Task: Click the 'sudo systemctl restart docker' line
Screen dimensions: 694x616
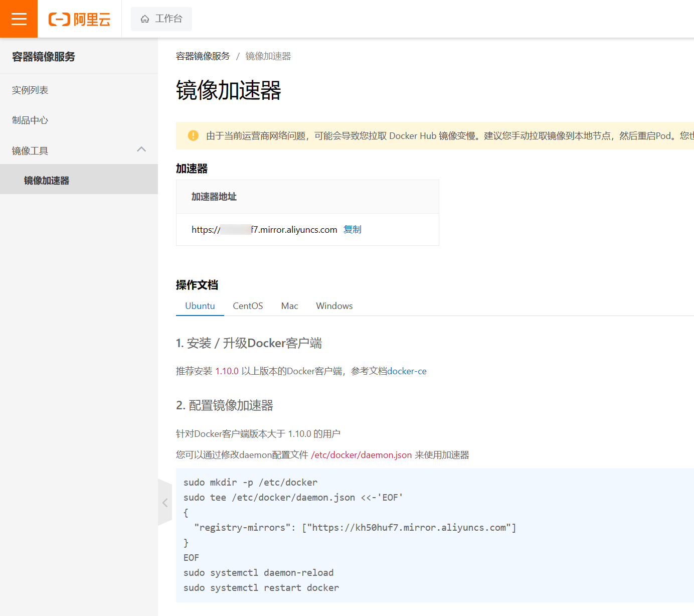Action: 261,587
